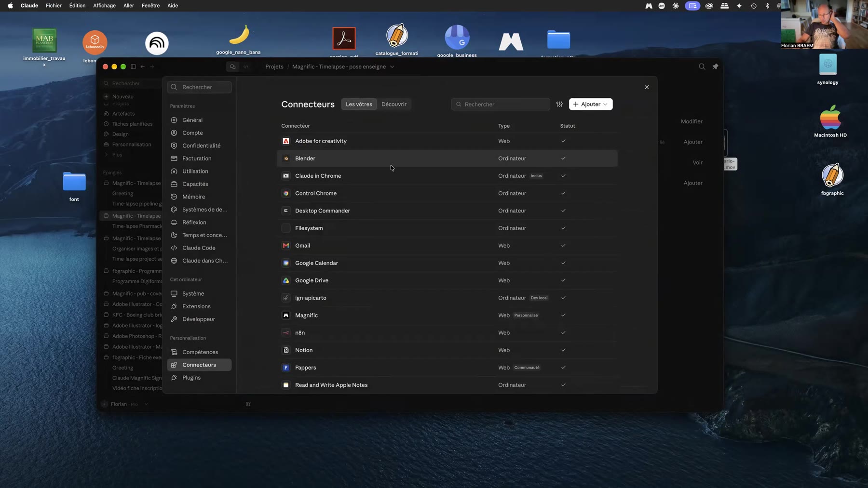Open Général settings

pyautogui.click(x=199, y=120)
